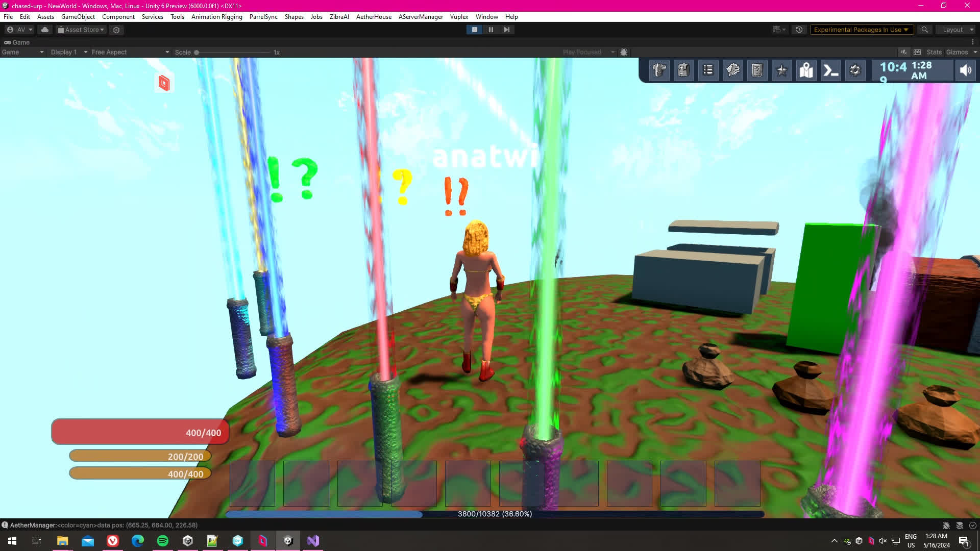
Task: Toggle the in-game speaker sound button
Action: point(965,70)
